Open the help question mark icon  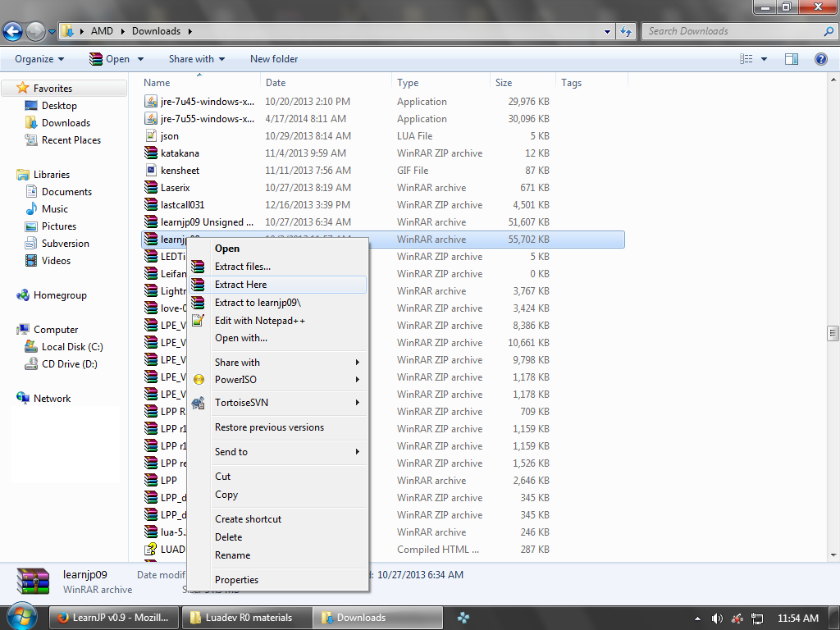click(820, 59)
